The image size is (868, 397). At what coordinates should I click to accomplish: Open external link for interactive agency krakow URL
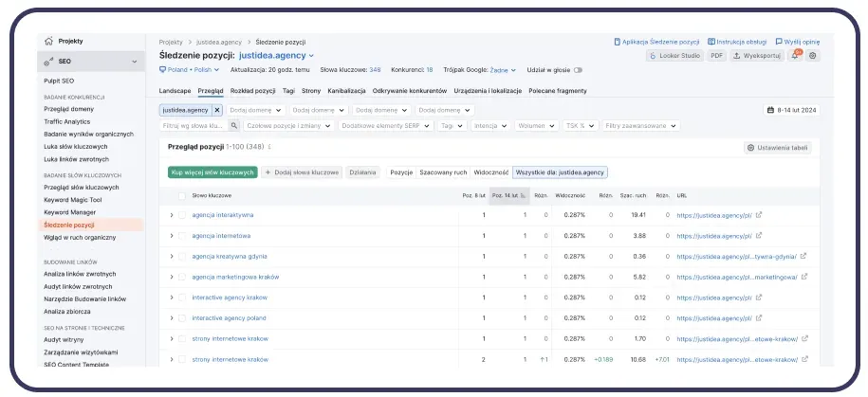point(759,298)
